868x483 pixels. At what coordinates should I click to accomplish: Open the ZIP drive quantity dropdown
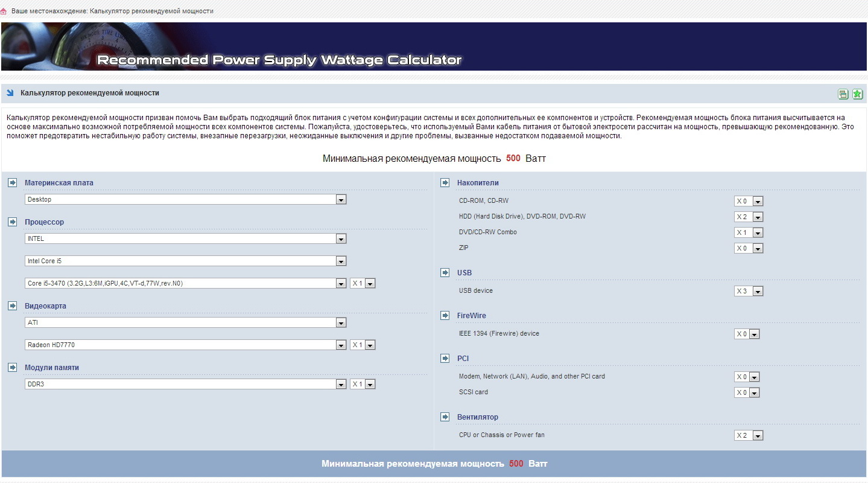click(x=749, y=248)
